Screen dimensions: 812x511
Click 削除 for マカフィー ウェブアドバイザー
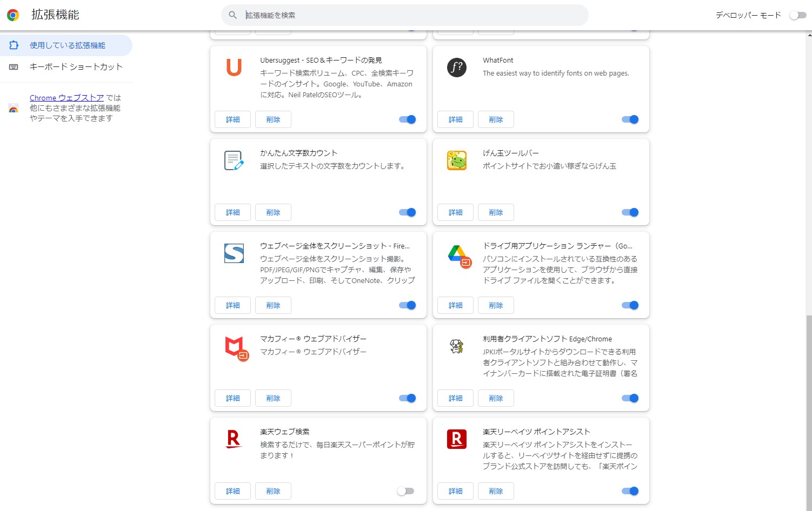coord(274,398)
